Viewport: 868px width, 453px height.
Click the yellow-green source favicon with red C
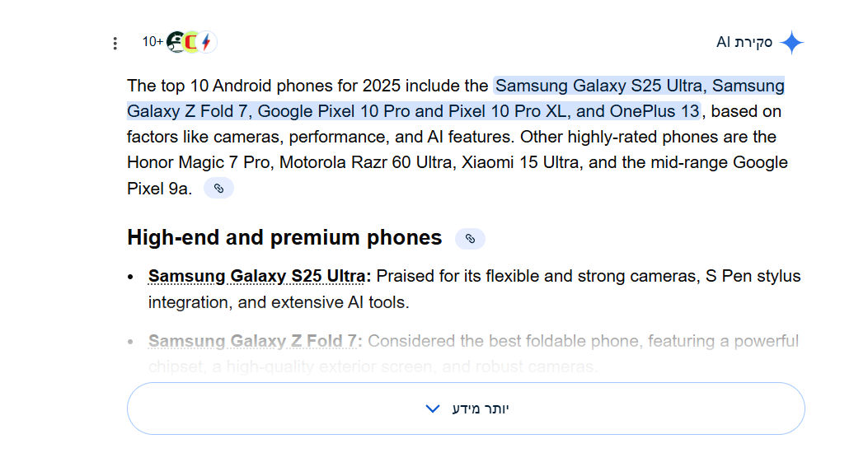pyautogui.click(x=191, y=42)
